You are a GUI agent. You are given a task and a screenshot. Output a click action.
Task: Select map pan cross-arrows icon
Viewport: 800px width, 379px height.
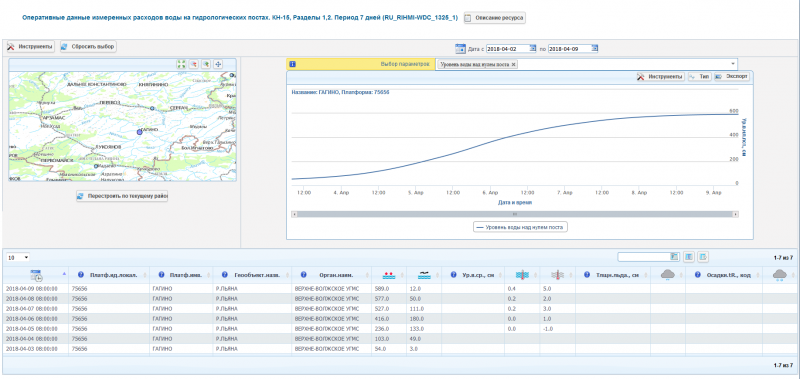pos(218,64)
